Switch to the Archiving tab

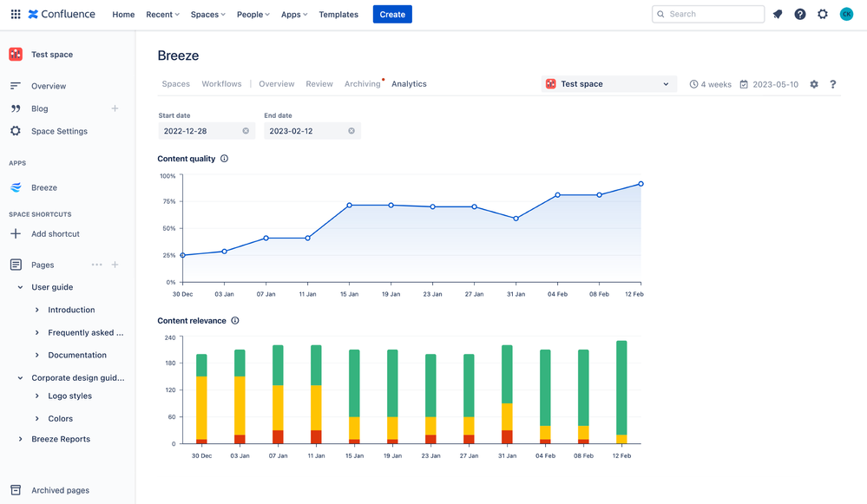click(362, 84)
